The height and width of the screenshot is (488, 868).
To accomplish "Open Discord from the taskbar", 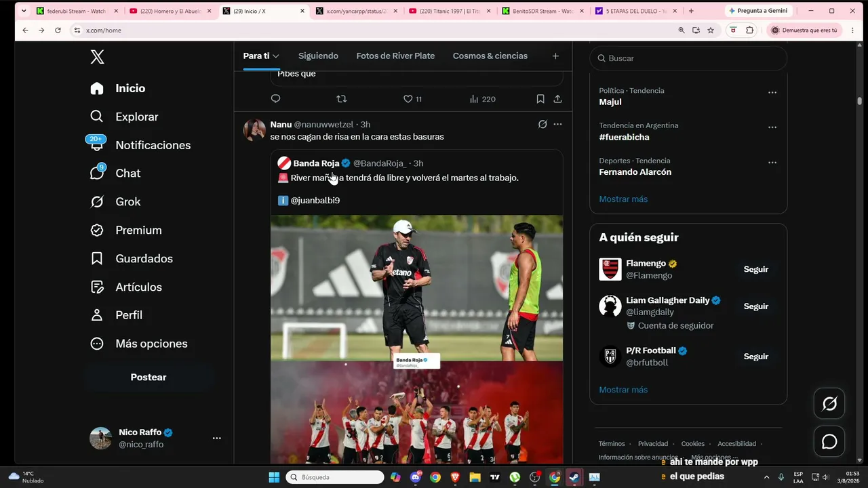I will (416, 477).
